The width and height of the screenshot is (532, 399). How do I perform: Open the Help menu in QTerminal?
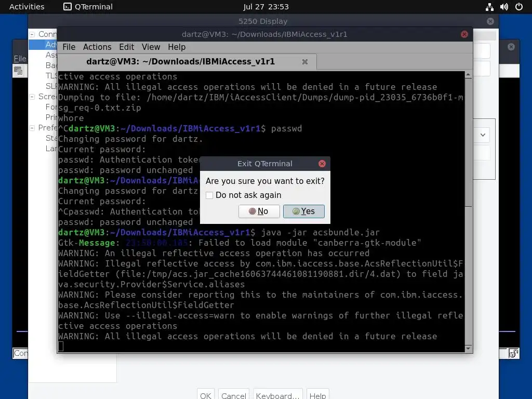177,47
